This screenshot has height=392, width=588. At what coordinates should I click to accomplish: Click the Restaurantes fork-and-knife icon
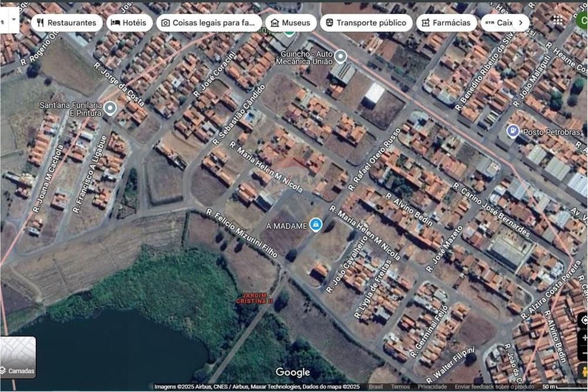[x=41, y=22]
